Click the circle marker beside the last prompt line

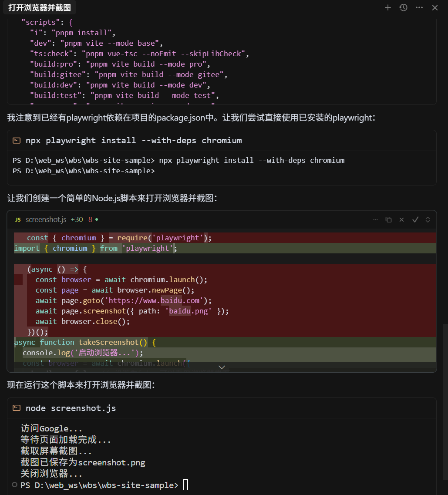click(14, 485)
